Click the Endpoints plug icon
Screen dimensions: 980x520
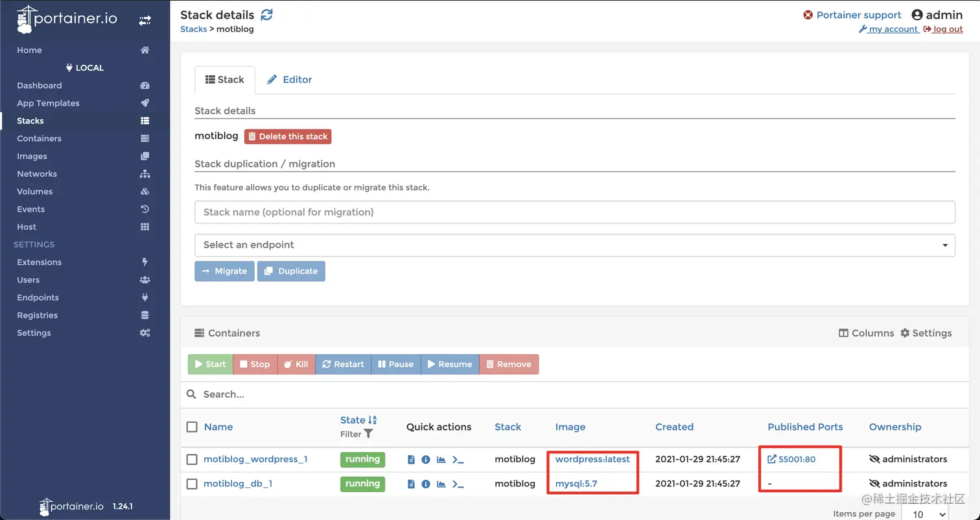click(x=145, y=297)
